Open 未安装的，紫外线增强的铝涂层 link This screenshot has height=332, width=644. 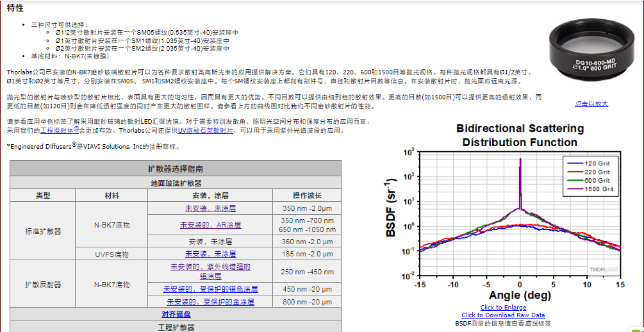[x=210, y=272]
